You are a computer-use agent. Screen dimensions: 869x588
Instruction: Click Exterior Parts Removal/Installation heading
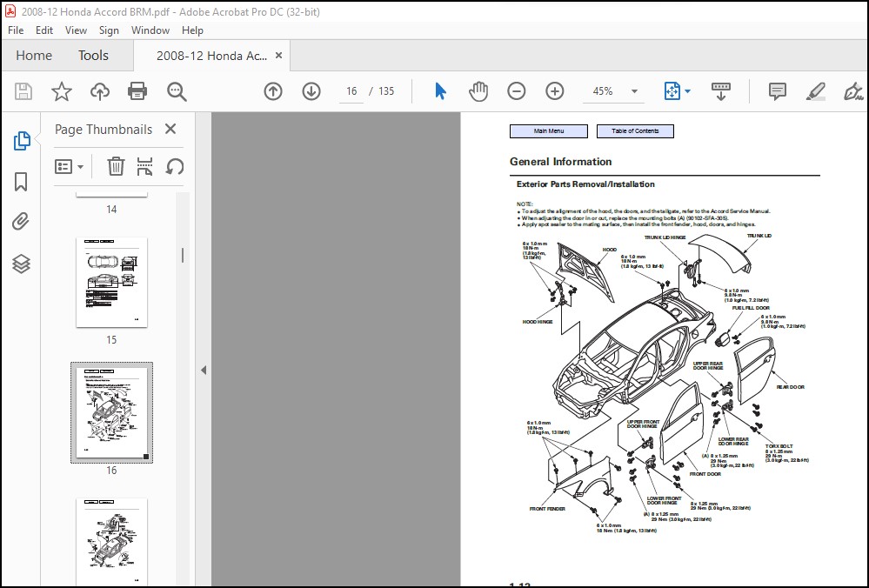(585, 184)
